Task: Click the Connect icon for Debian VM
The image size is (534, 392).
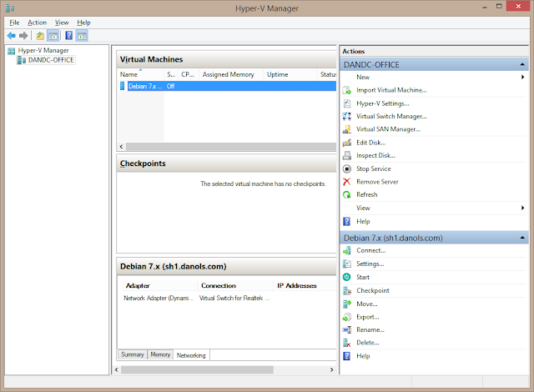Action: [347, 251]
